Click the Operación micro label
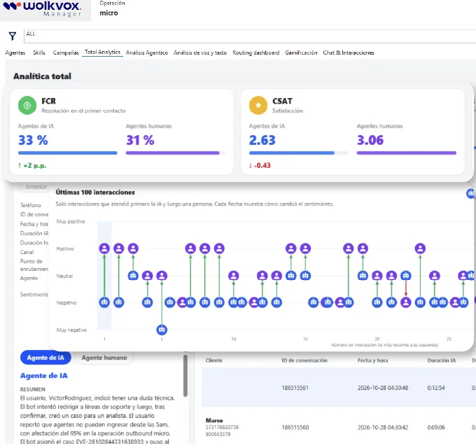Image resolution: width=476 pixels, height=448 pixels. tap(112, 8)
